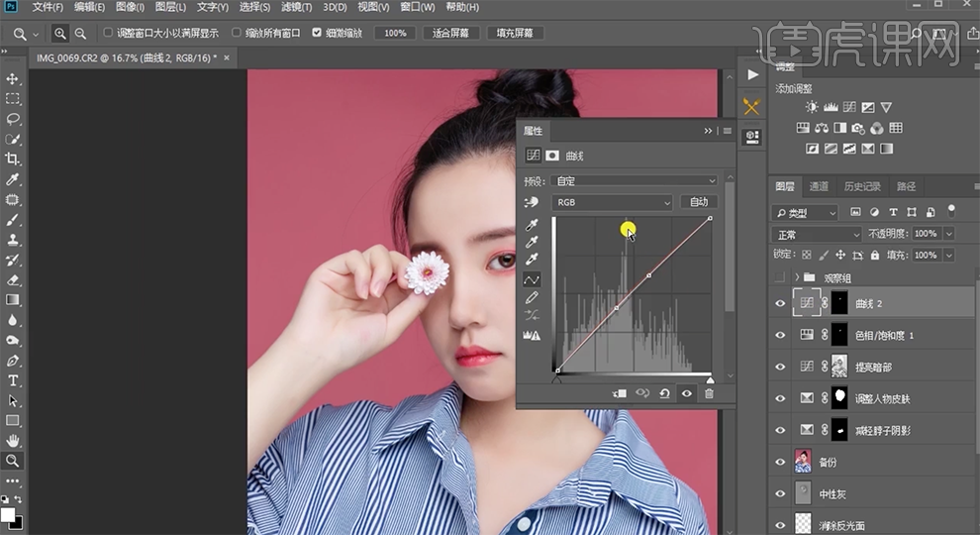
Task: Click the zoom out magnifier icon
Action: coord(80,33)
